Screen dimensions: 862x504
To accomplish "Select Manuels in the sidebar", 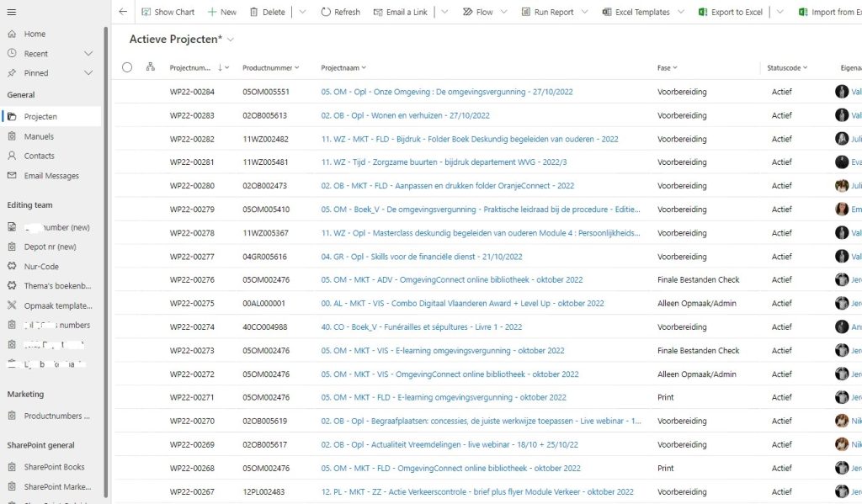I will pyautogui.click(x=39, y=136).
